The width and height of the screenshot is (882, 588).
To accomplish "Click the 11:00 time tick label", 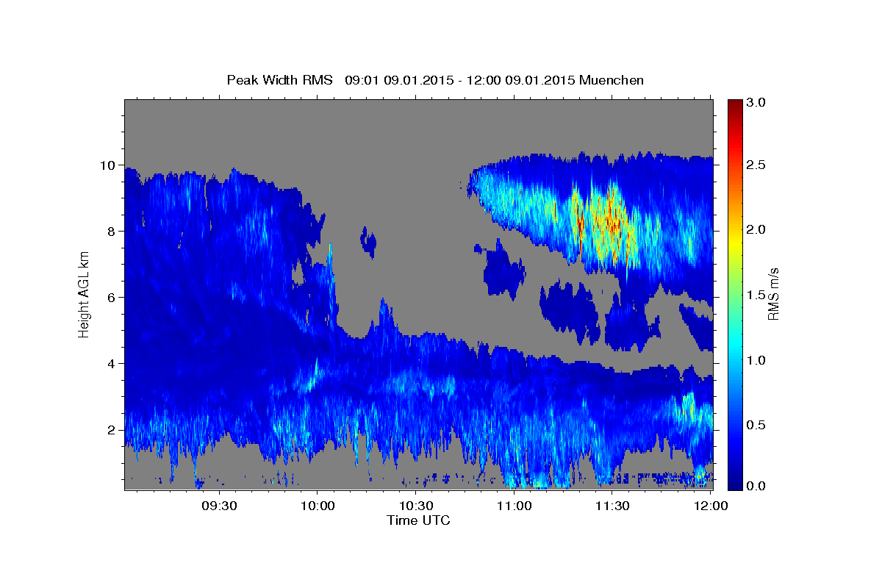I will (514, 506).
